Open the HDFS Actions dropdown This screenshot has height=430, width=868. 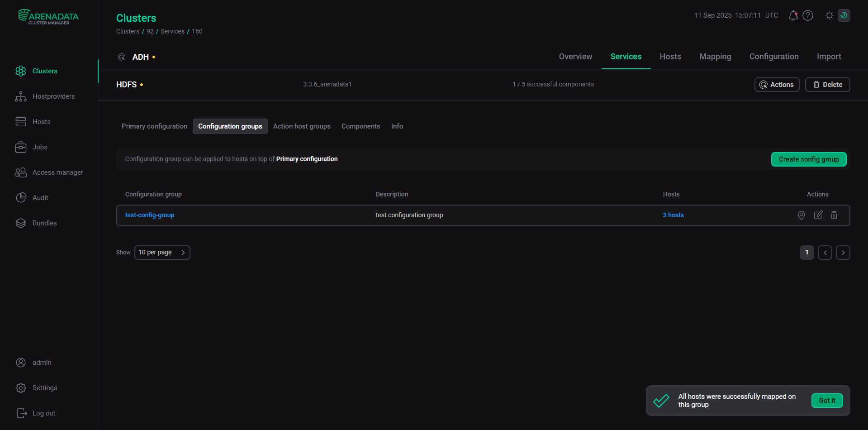[777, 85]
